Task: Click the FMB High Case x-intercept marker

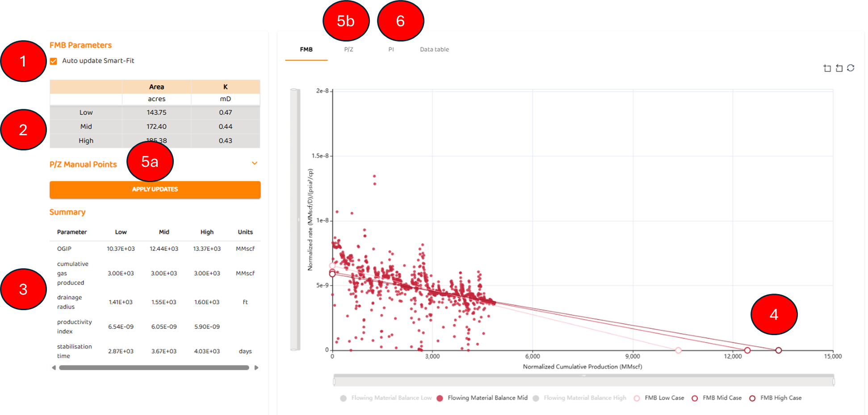Action: pos(778,350)
